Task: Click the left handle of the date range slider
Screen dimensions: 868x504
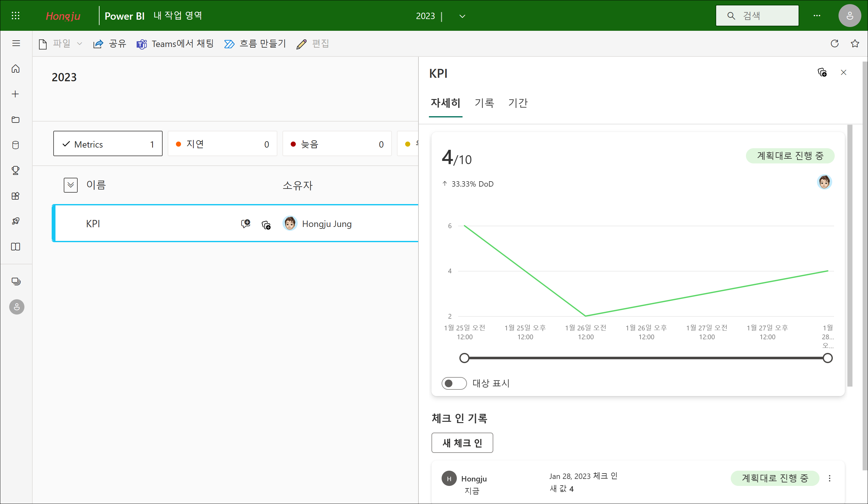Action: tap(464, 358)
